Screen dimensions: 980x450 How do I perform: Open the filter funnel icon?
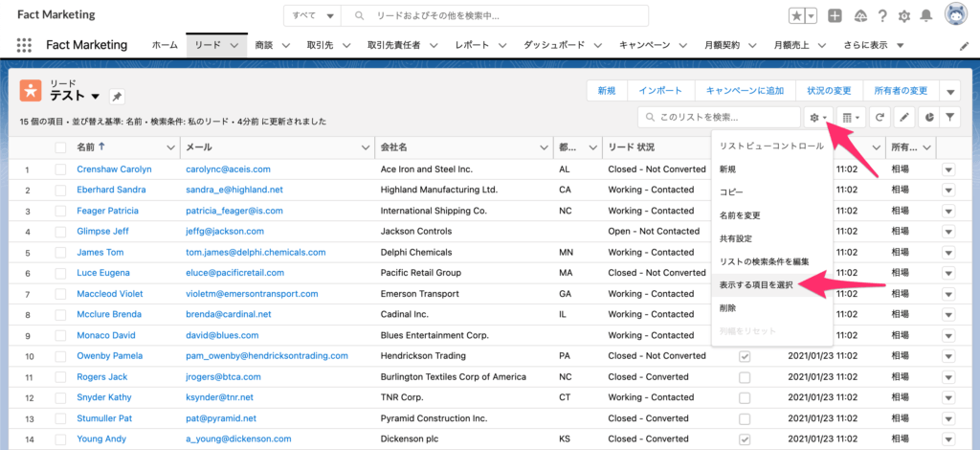click(950, 117)
